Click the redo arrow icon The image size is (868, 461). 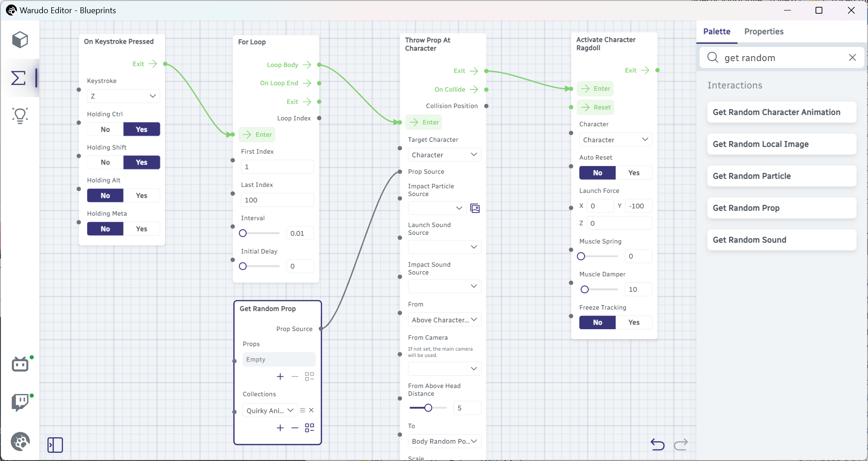pyautogui.click(x=681, y=444)
